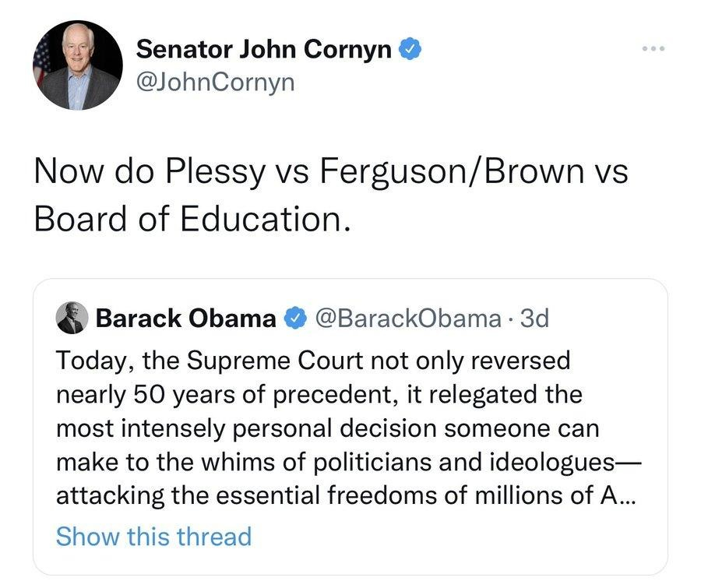
Task: Click blank area right of Show this thread
Action: pyautogui.click(x=452, y=537)
